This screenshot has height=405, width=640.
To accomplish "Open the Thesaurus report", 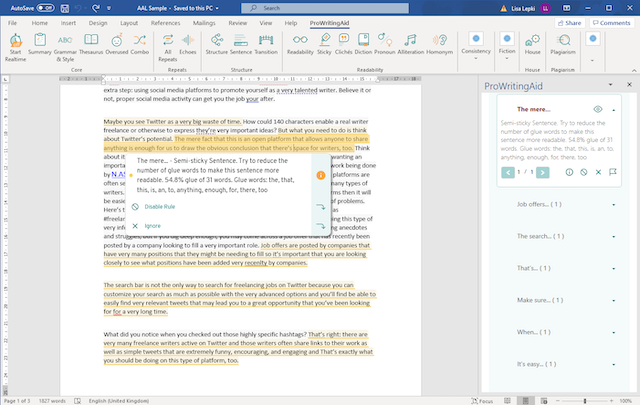I will click(91, 45).
